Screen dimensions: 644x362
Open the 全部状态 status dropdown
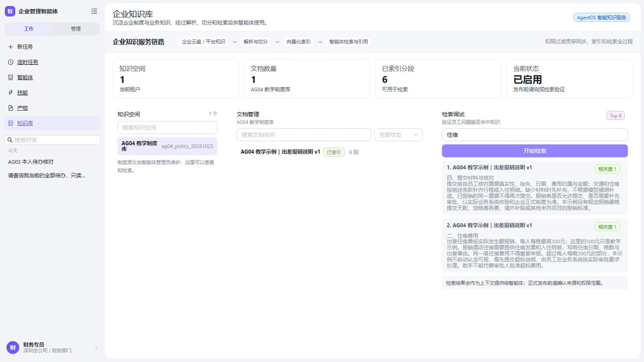pyautogui.click(x=398, y=135)
